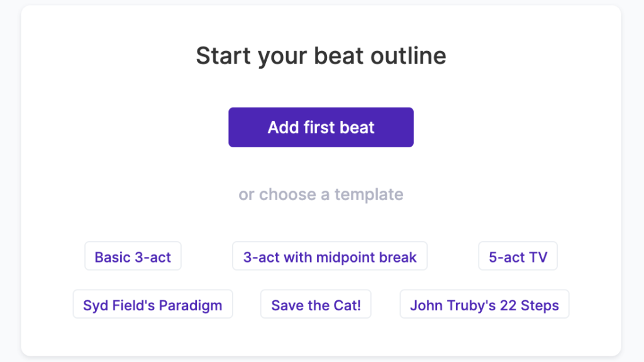Screen dimensions: 644x362
Task: Choose the 3-act with midpoint break template
Action: pyautogui.click(x=330, y=256)
